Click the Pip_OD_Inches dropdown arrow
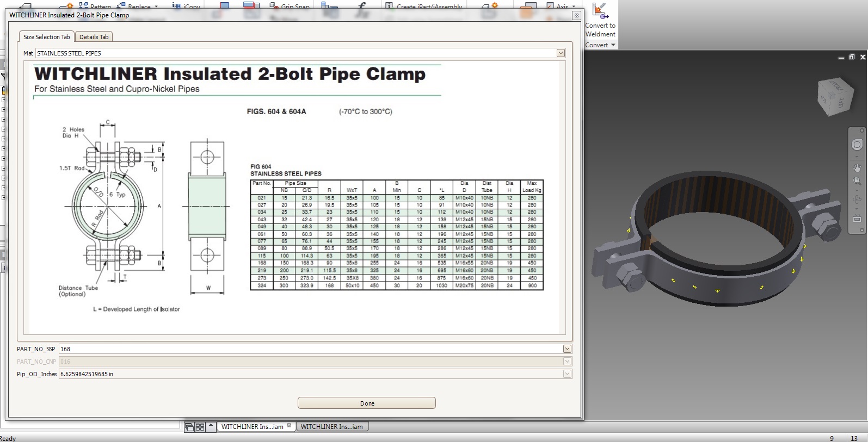The image size is (868, 442). pyautogui.click(x=567, y=374)
